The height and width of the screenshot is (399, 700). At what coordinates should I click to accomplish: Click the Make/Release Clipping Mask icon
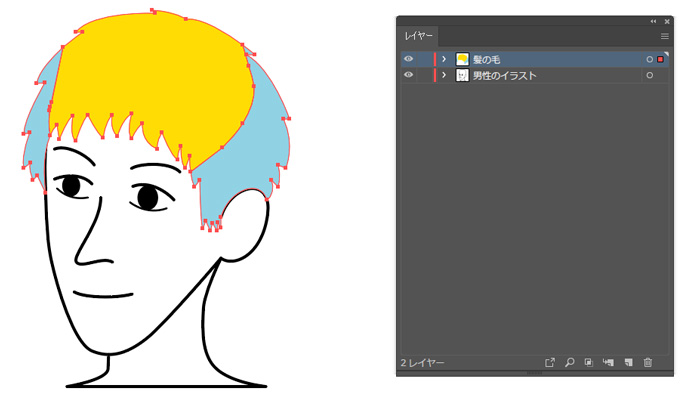click(x=589, y=362)
